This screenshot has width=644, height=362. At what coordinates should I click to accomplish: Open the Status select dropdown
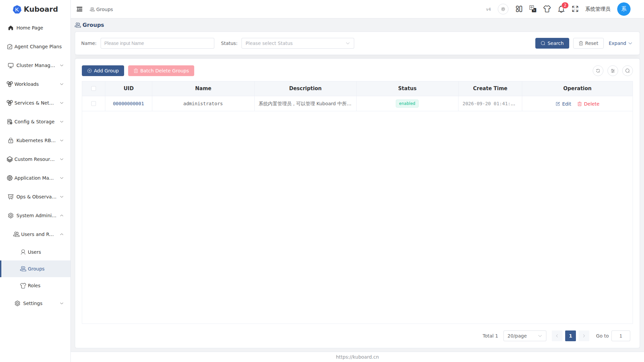pyautogui.click(x=298, y=43)
